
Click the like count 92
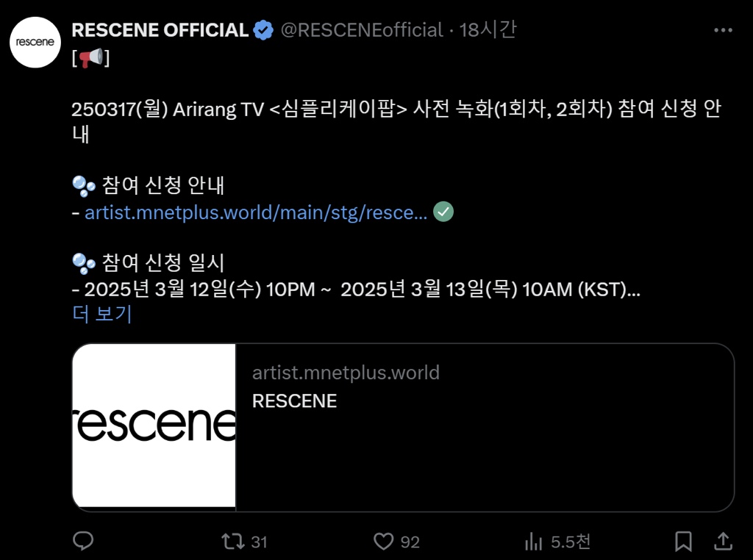[410, 542]
